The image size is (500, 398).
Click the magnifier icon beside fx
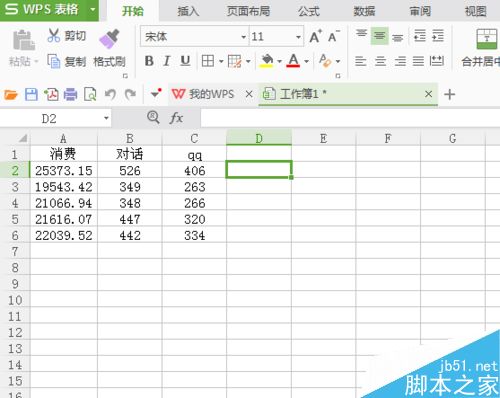click(x=153, y=117)
